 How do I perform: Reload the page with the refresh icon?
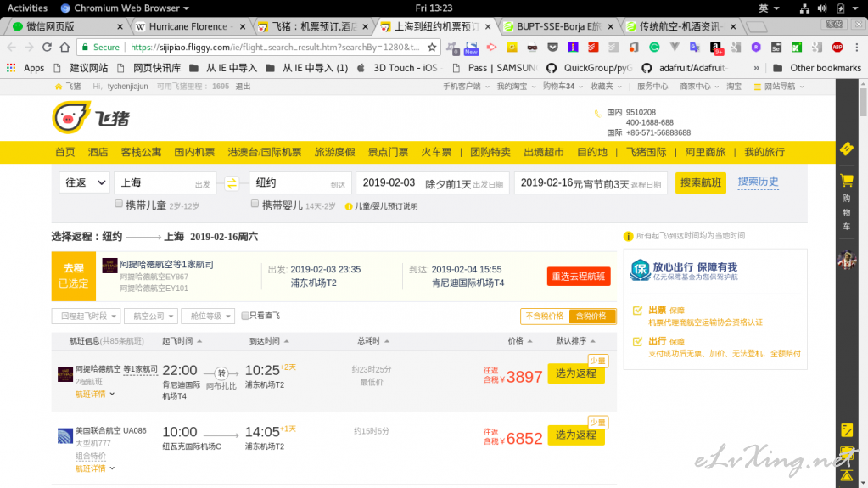click(x=47, y=47)
